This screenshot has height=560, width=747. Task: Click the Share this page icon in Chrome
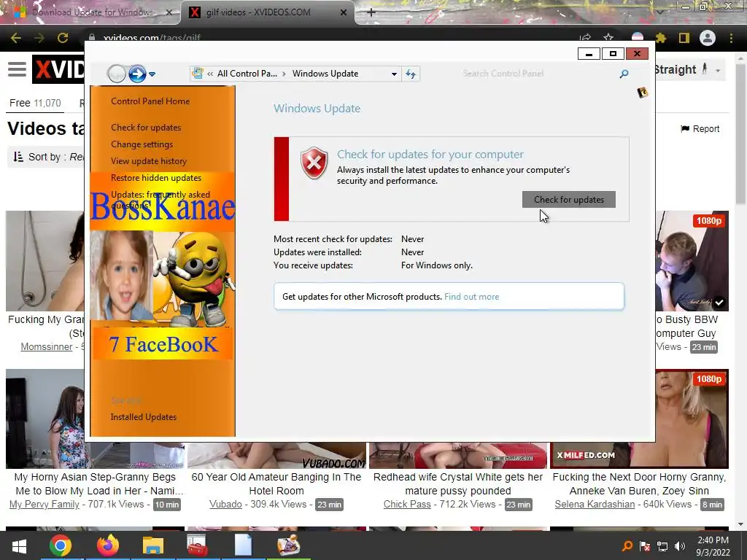586,38
